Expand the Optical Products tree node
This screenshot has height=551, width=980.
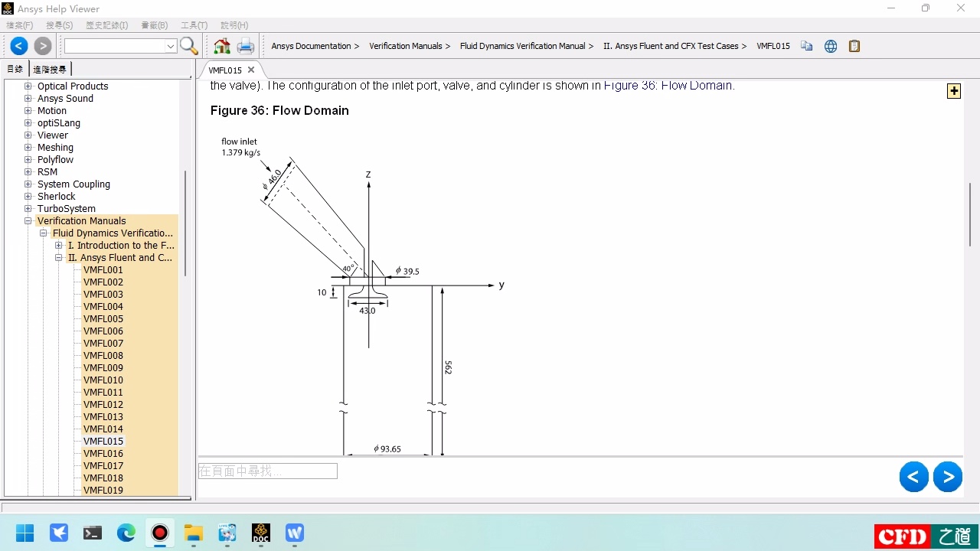(28, 86)
